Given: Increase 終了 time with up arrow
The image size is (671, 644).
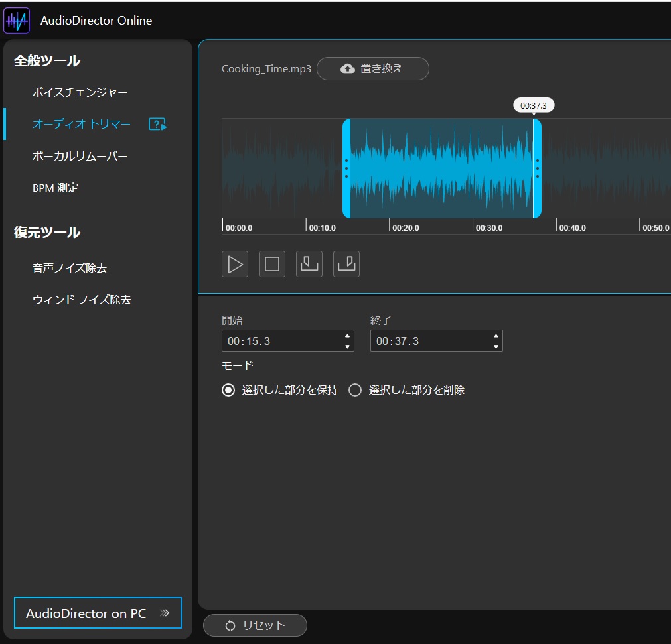Looking at the screenshot, I should (x=496, y=336).
